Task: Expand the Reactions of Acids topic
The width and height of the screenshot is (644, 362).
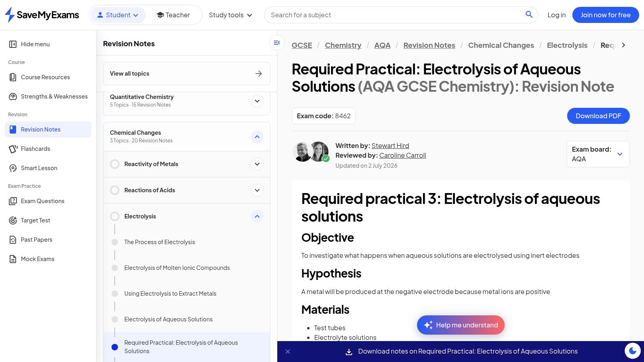Action: [257, 190]
